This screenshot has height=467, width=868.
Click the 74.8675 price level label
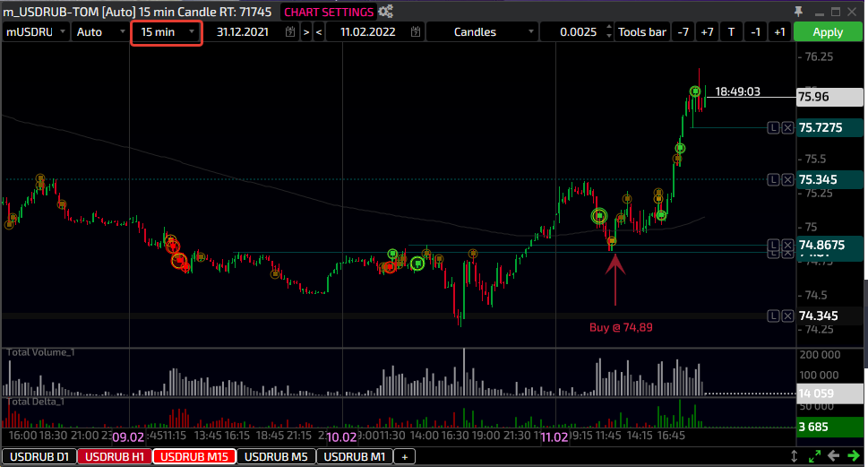(829, 245)
